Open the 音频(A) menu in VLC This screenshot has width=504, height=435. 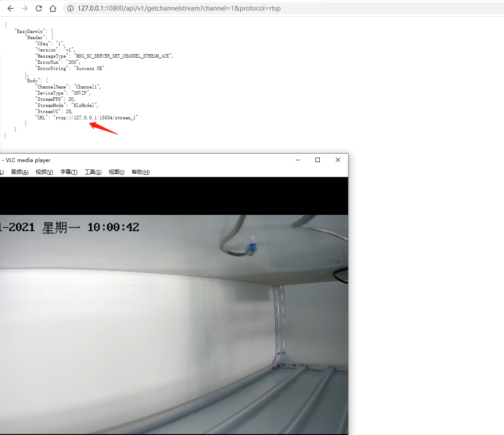click(20, 172)
